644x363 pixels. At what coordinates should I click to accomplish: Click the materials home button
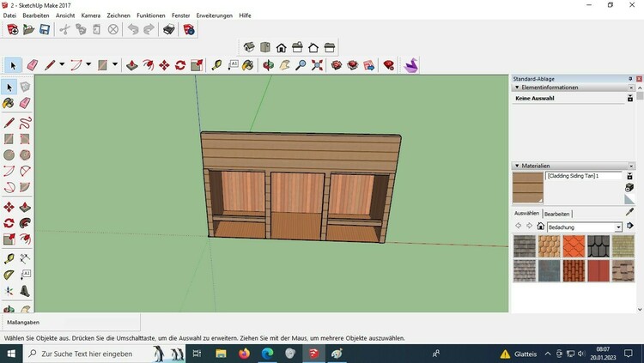click(x=540, y=227)
